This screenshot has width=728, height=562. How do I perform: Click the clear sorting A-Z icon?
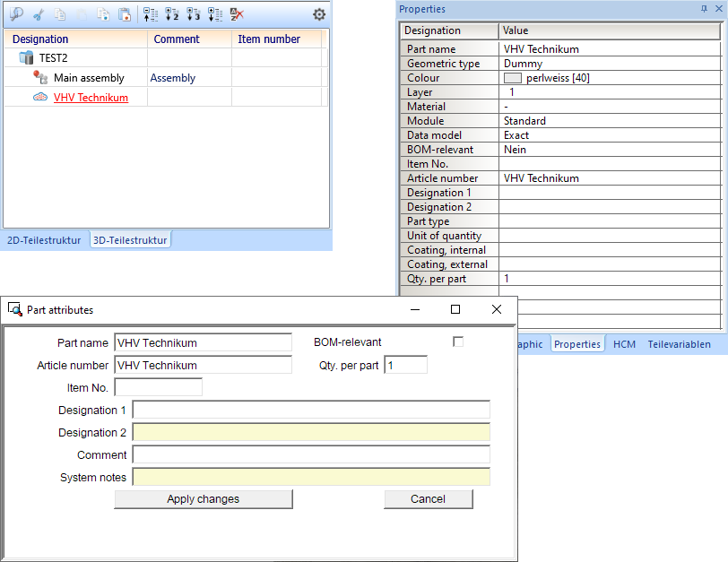(236, 14)
